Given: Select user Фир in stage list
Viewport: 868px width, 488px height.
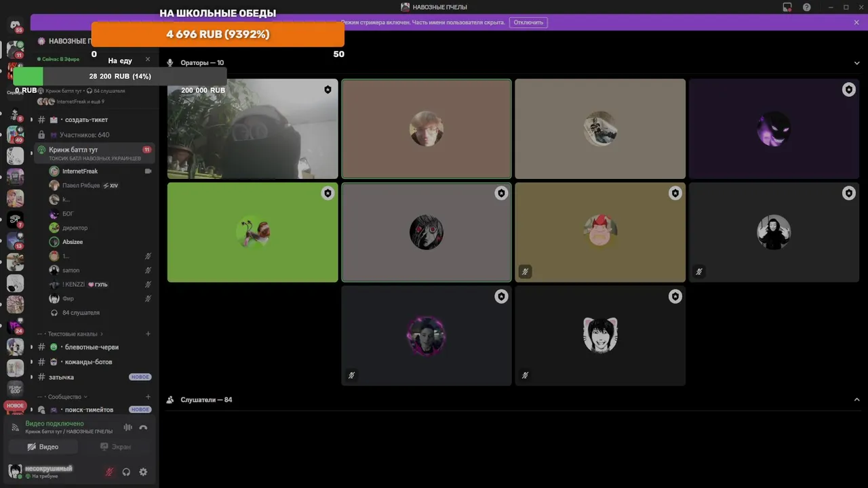Looking at the screenshot, I should tap(100, 299).
